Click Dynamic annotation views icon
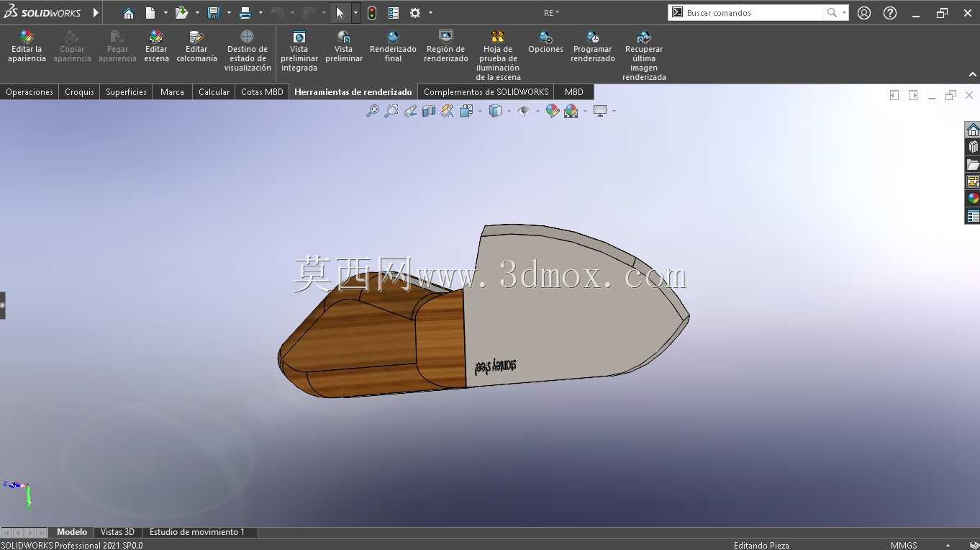Viewport: 980px width, 550px height. tap(448, 111)
